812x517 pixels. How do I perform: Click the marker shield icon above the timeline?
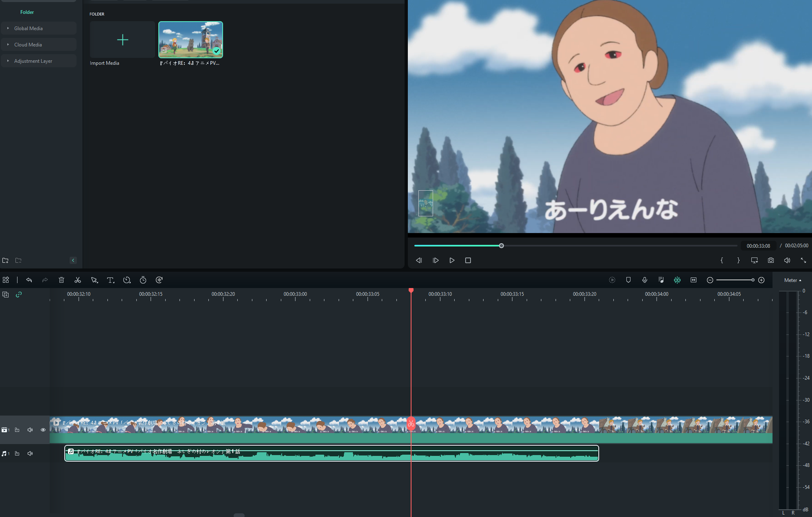click(x=628, y=280)
